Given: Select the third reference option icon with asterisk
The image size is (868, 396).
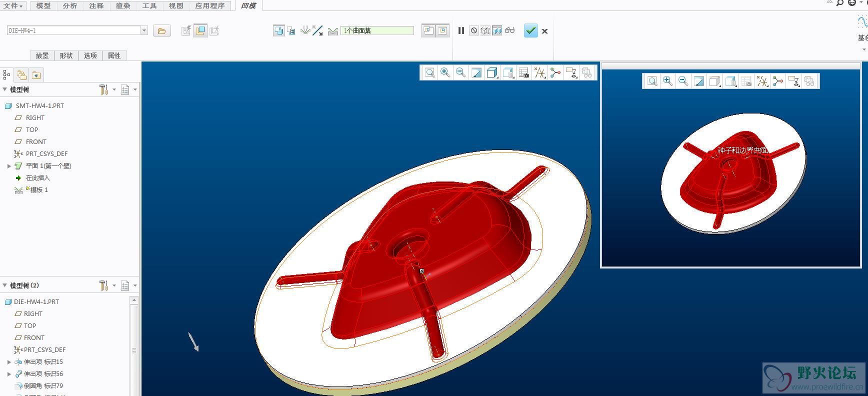Looking at the screenshot, I should click(x=214, y=30).
